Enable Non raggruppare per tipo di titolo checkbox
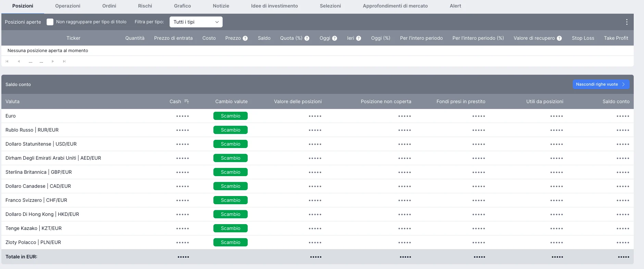The width and height of the screenshot is (644, 269). click(50, 22)
